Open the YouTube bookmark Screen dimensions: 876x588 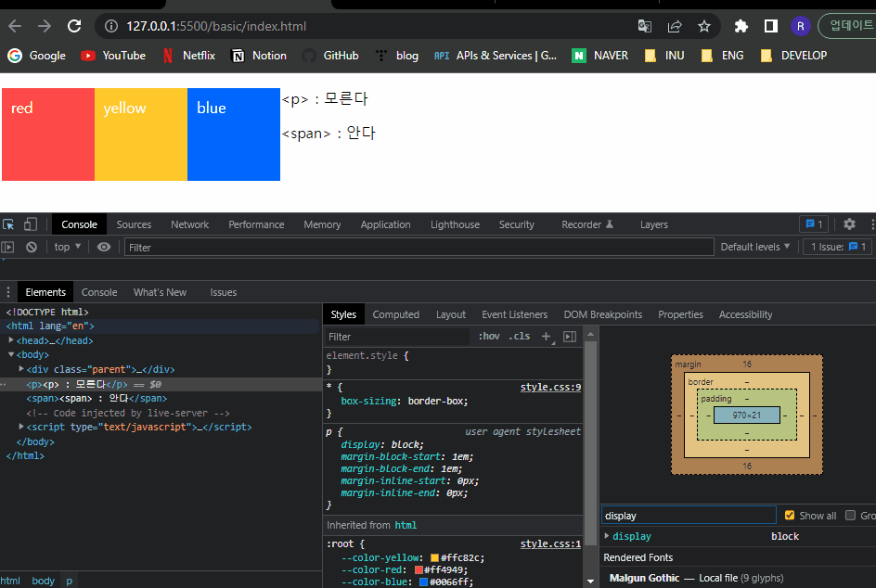(x=113, y=56)
